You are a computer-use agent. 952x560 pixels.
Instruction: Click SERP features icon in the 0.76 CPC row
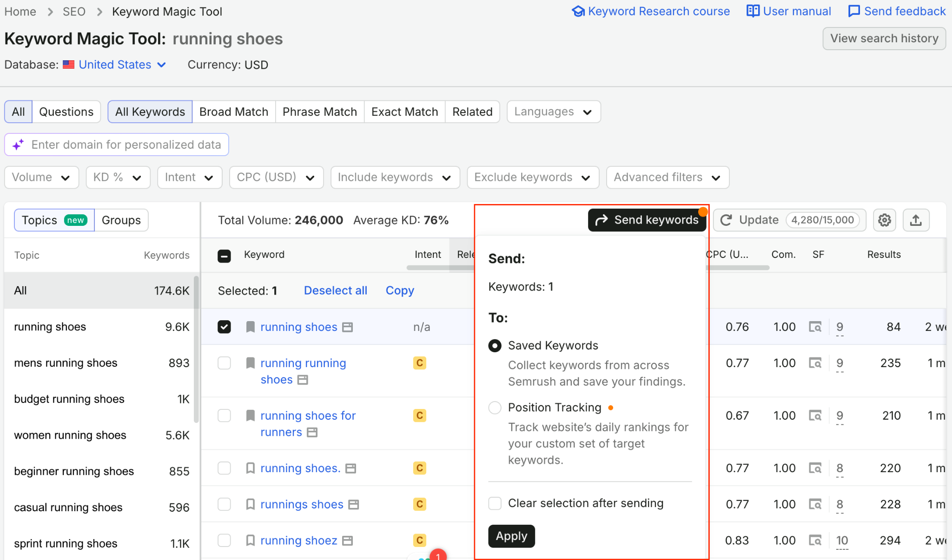pos(815,327)
